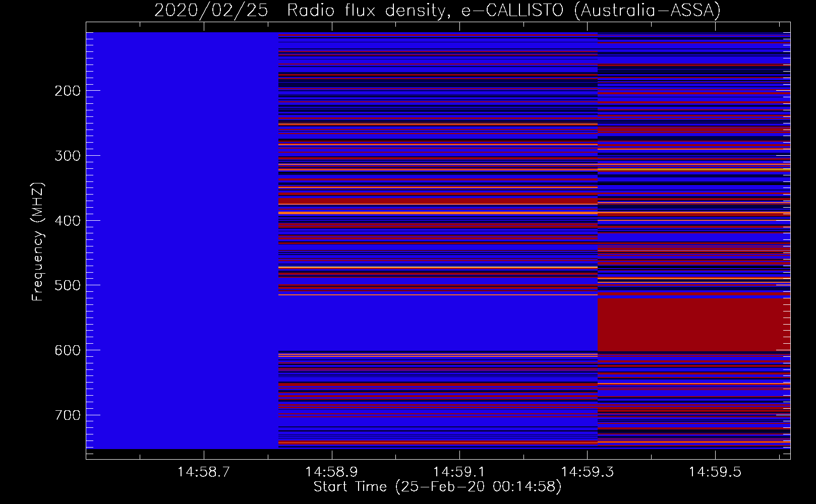Viewport: 816px width, 504px height.
Task: Click the solid blue block at the spectrogram start
Action: pos(182,240)
